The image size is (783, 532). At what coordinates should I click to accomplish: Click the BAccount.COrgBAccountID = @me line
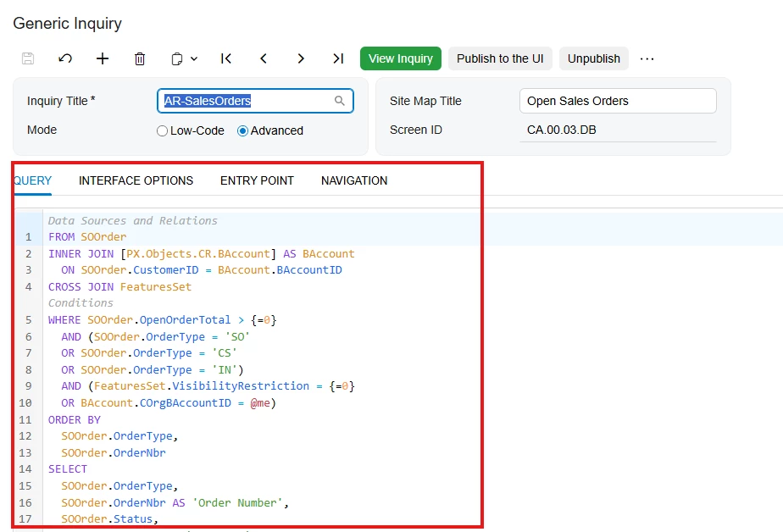click(x=169, y=402)
